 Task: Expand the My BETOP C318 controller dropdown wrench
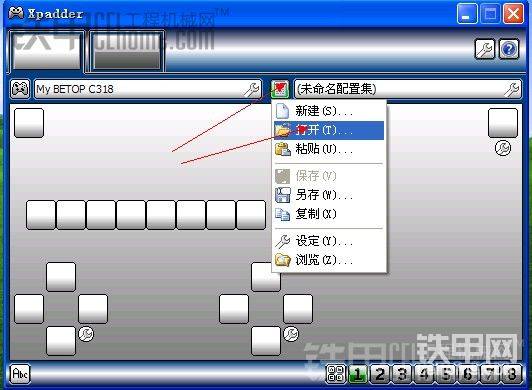252,89
